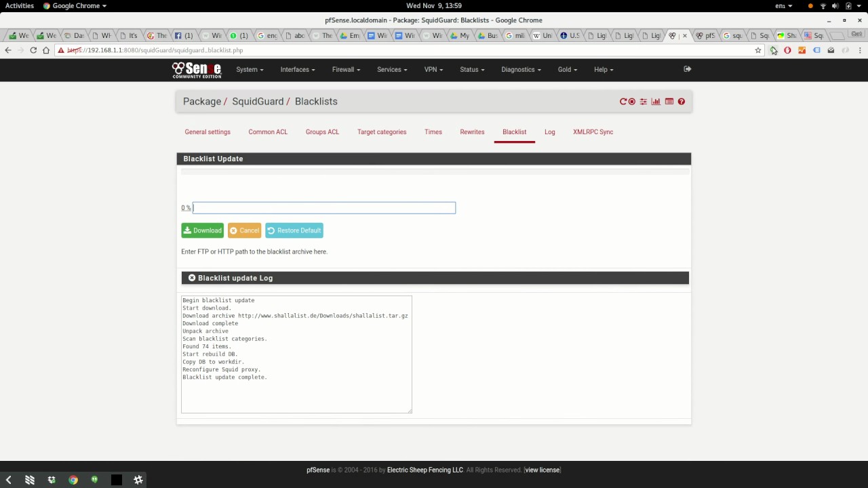This screenshot has width=868, height=488.
Task: Switch to Times tab
Action: pyautogui.click(x=433, y=132)
